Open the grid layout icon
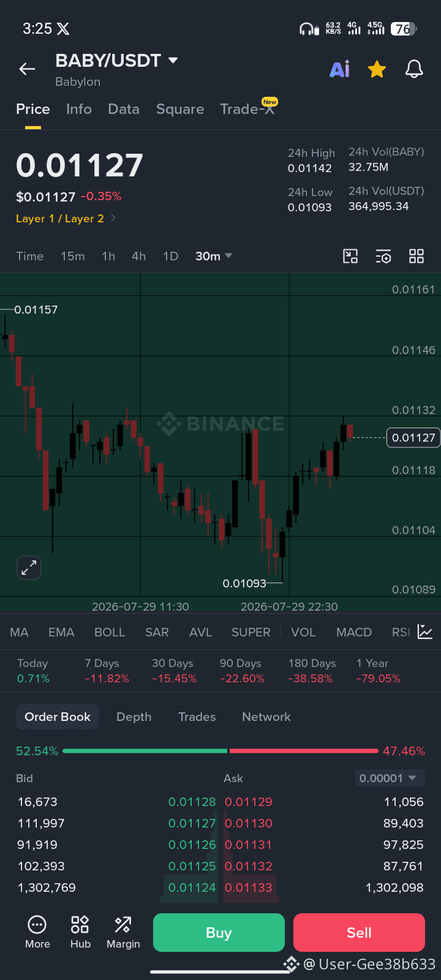This screenshot has height=980, width=441. [x=417, y=256]
